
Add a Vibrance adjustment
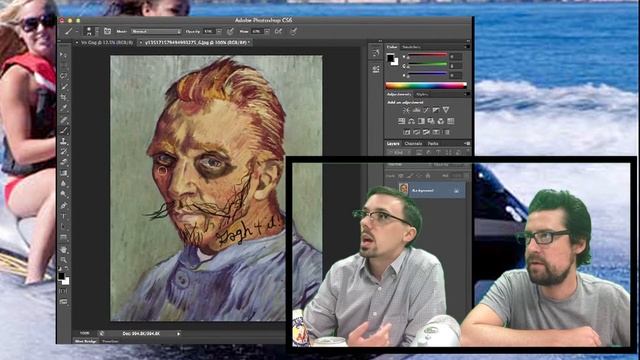click(446, 110)
